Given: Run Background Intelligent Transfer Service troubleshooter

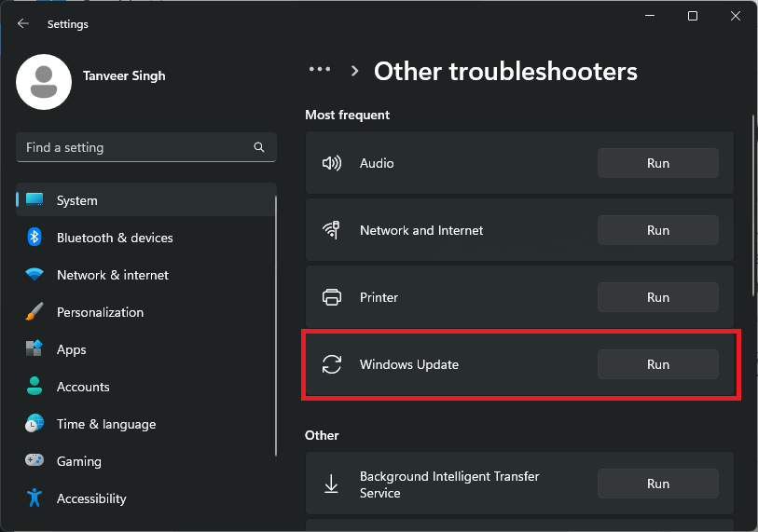Looking at the screenshot, I should 658,484.
